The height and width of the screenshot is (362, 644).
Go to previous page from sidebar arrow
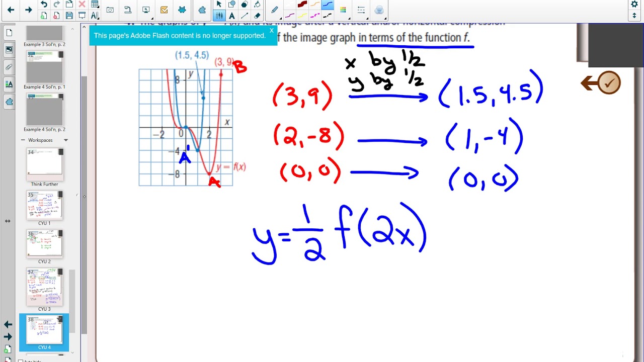click(x=8, y=325)
